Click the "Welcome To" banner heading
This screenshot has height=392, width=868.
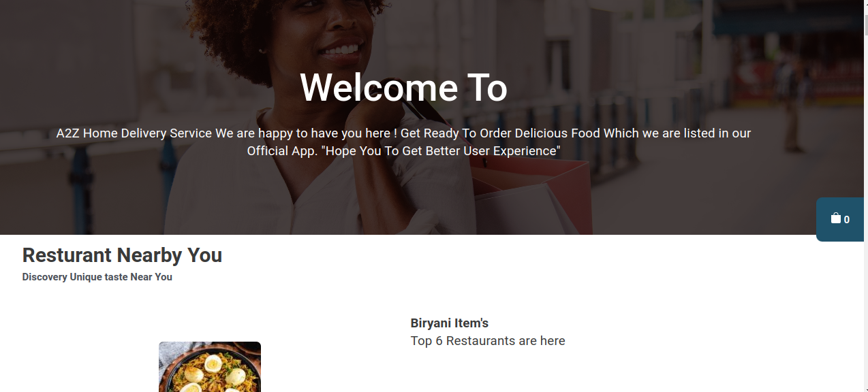pyautogui.click(x=403, y=88)
